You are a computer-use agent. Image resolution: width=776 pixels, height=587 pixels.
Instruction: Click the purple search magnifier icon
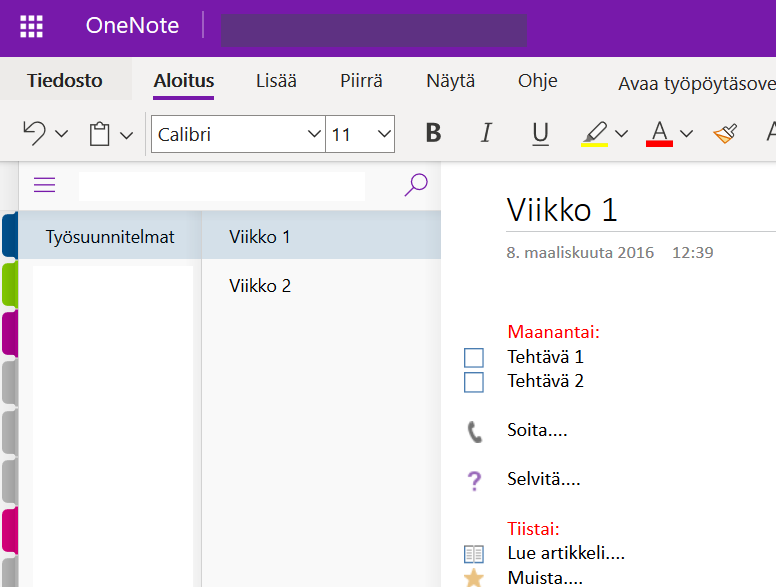[x=416, y=184]
